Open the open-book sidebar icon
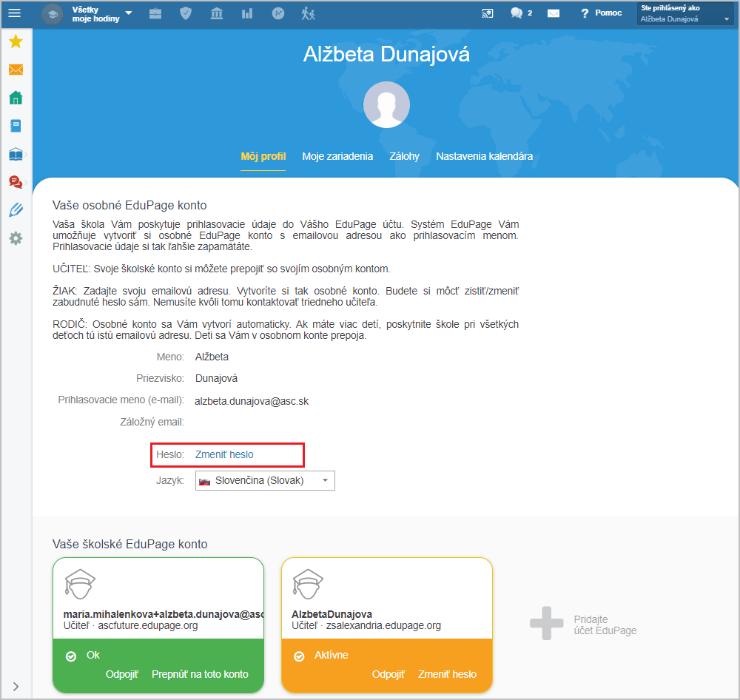Image resolution: width=740 pixels, height=700 pixels. point(16,155)
